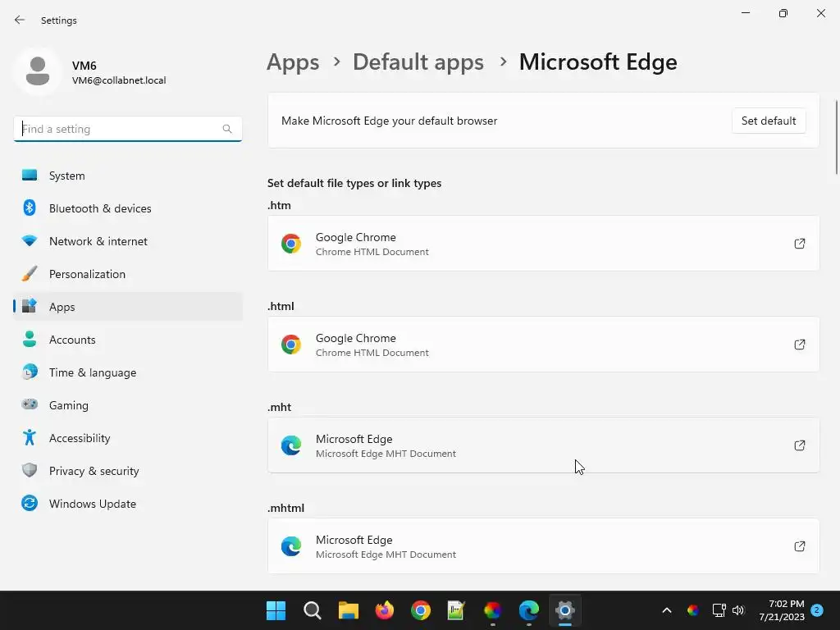
Task: Change the .mht default app row
Action: 543,445
